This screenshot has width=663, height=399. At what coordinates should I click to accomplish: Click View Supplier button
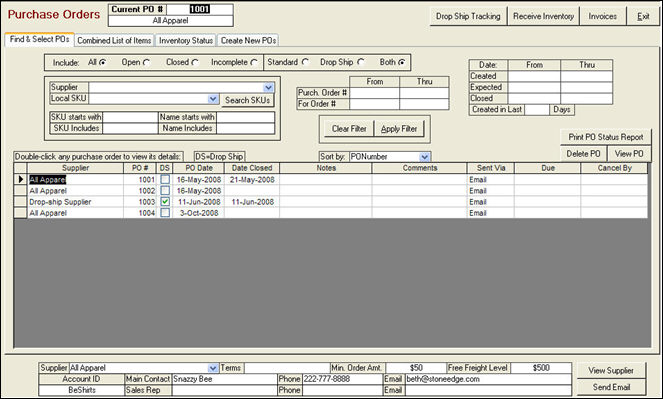[x=611, y=371]
